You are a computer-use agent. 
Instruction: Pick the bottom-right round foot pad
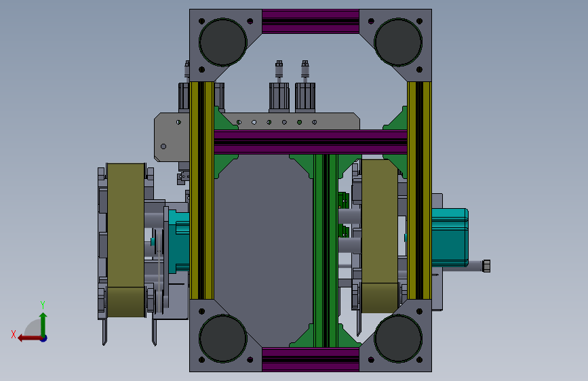398,338
